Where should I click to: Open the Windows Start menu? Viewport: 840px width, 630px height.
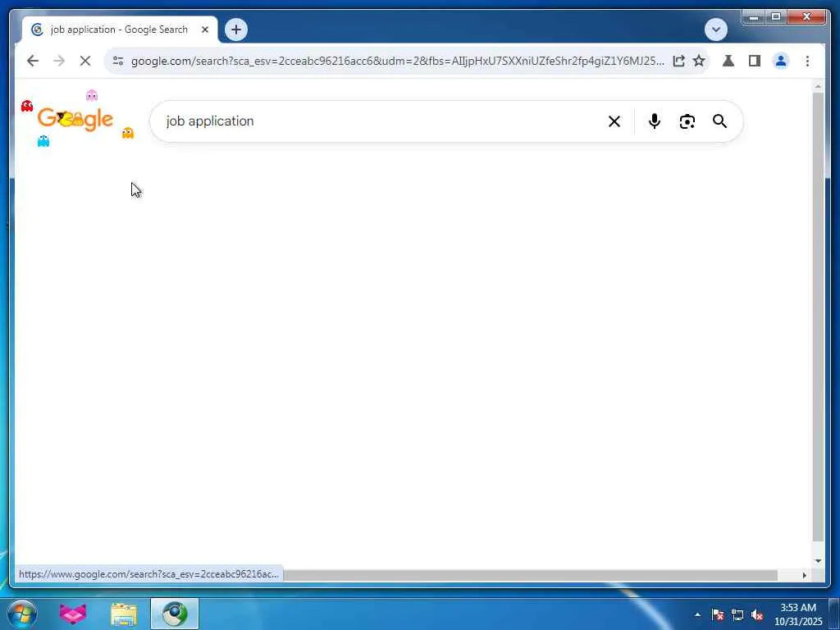click(x=22, y=614)
